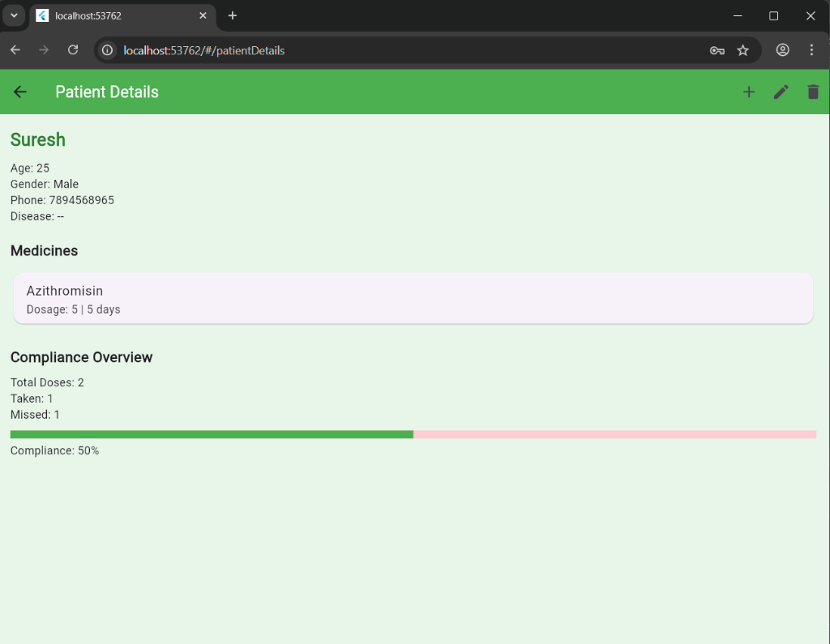Close the browser window
This screenshot has width=830, height=644.
click(x=811, y=16)
